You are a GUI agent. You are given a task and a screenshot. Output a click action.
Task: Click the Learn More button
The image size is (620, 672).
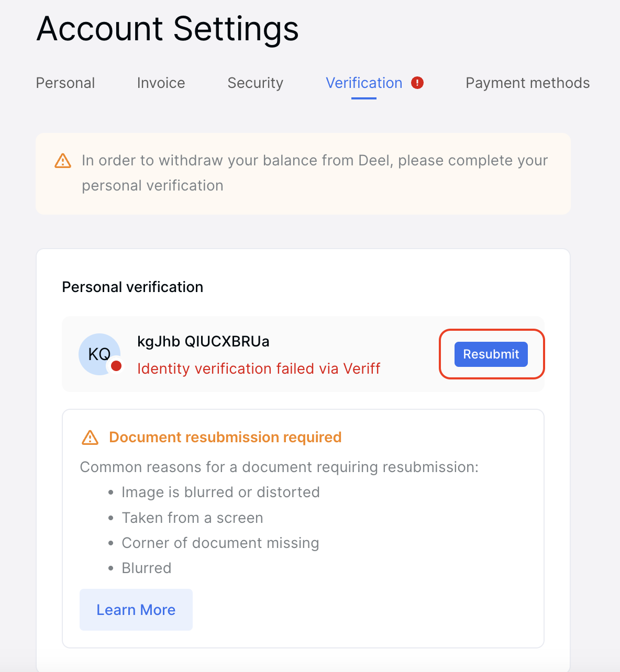(136, 610)
